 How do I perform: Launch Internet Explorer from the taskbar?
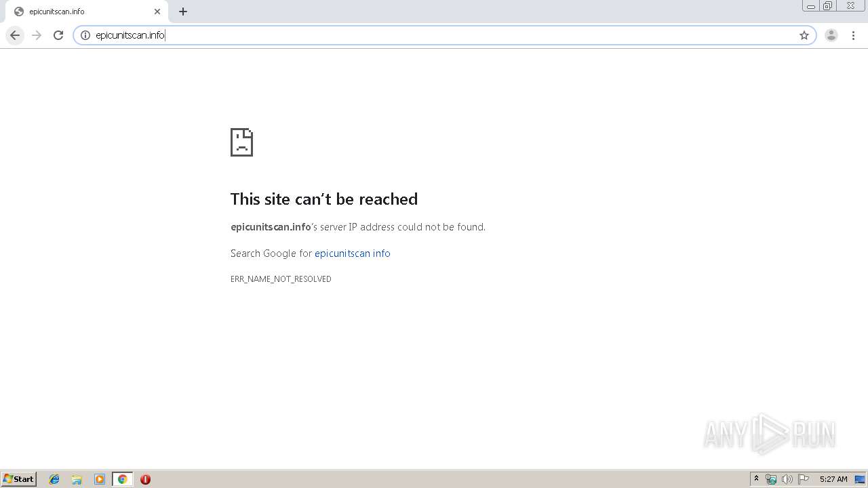(x=54, y=479)
